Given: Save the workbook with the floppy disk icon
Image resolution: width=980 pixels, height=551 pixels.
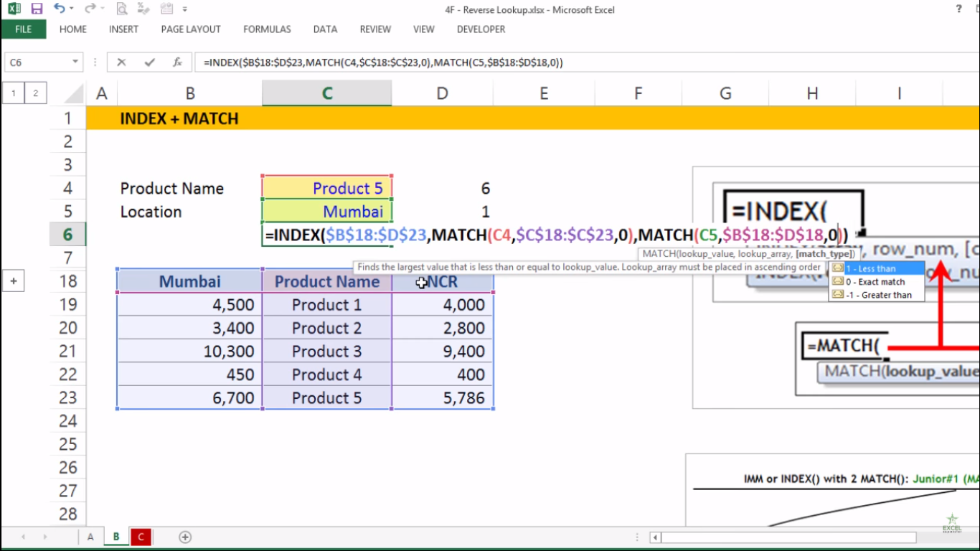Looking at the screenshot, I should 37,9.
